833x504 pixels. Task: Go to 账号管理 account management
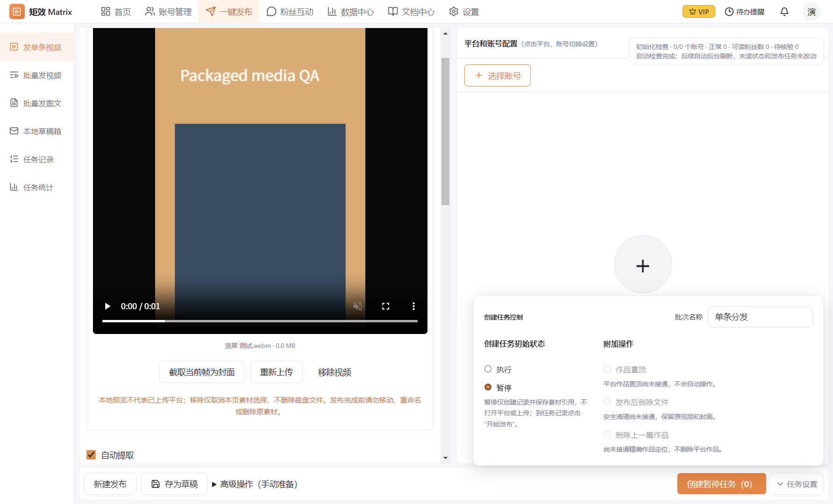coord(168,12)
